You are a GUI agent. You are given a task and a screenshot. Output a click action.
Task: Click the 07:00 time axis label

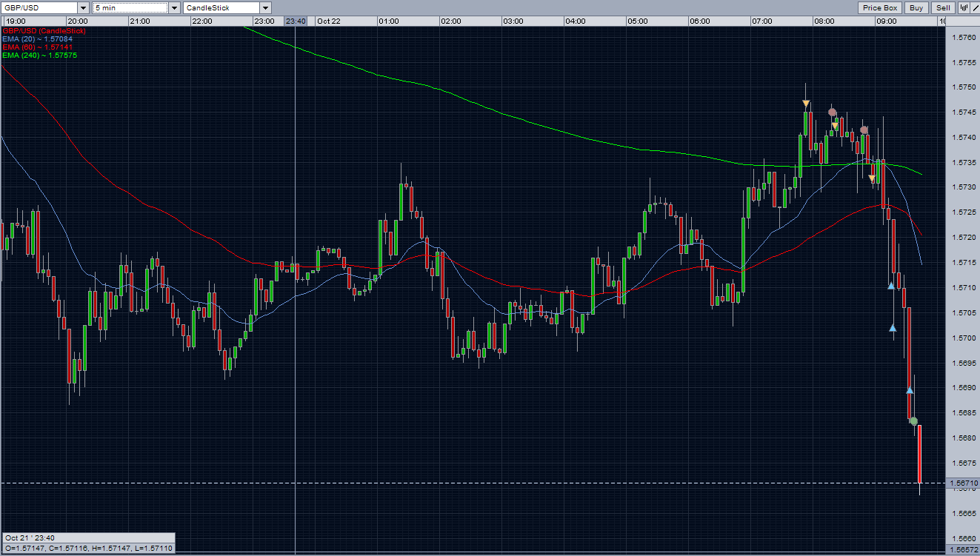point(762,21)
